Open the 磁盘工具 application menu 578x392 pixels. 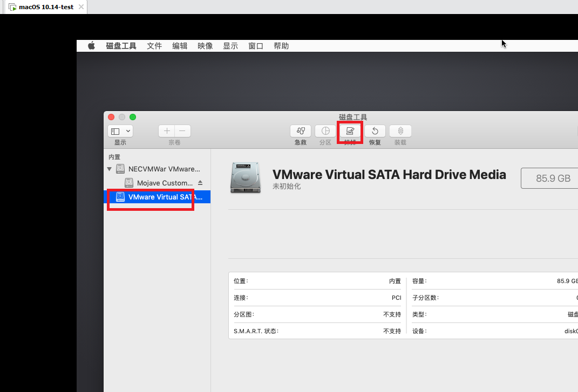(x=121, y=46)
